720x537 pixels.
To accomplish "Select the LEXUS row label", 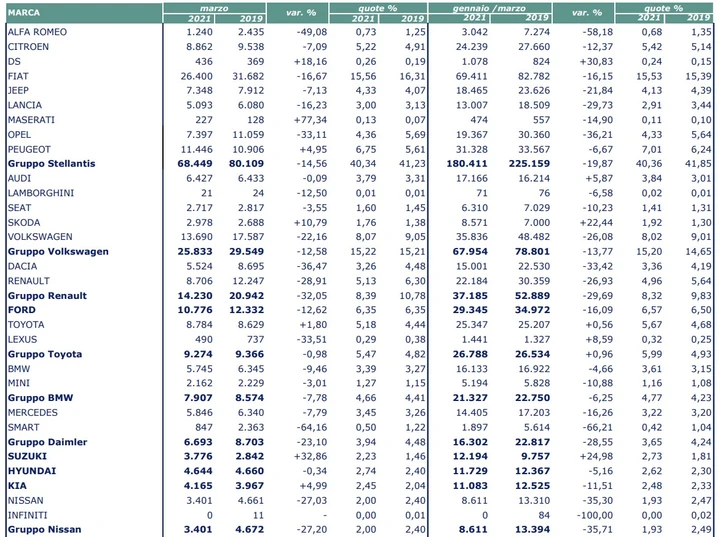I will [x=22, y=339].
